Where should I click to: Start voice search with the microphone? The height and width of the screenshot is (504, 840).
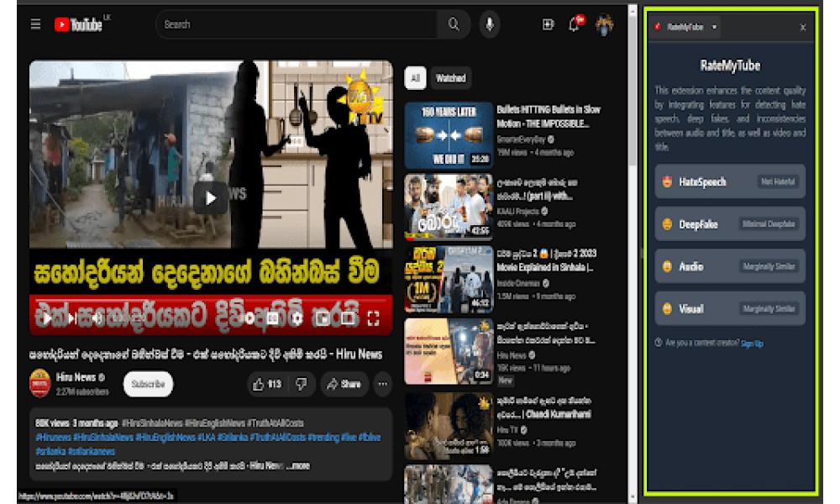(x=489, y=24)
